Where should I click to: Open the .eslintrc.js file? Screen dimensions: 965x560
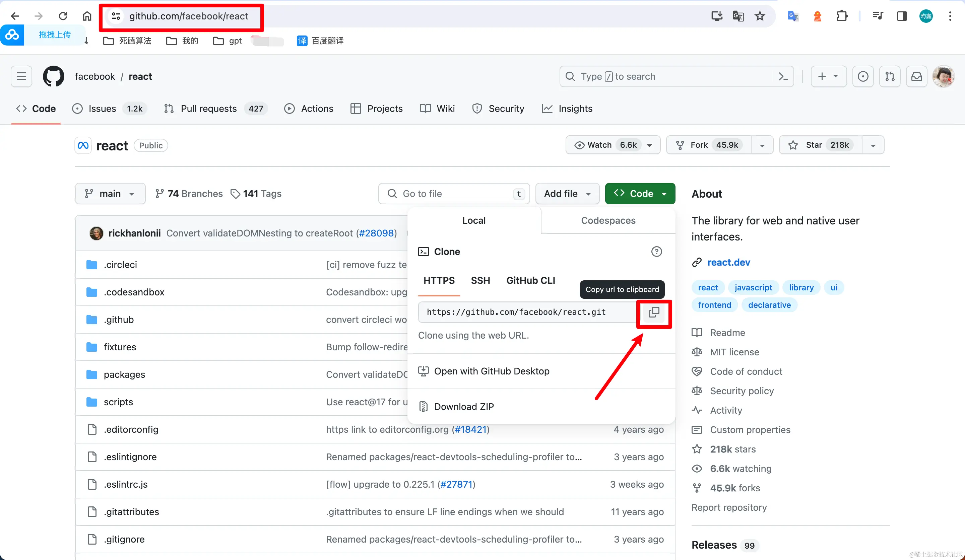pyautogui.click(x=126, y=484)
